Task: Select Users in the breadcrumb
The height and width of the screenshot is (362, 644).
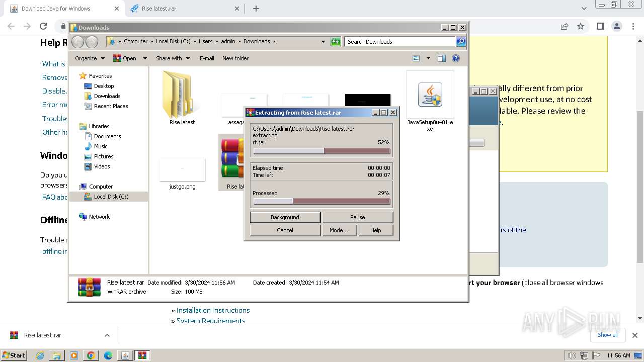Action: coord(205,42)
